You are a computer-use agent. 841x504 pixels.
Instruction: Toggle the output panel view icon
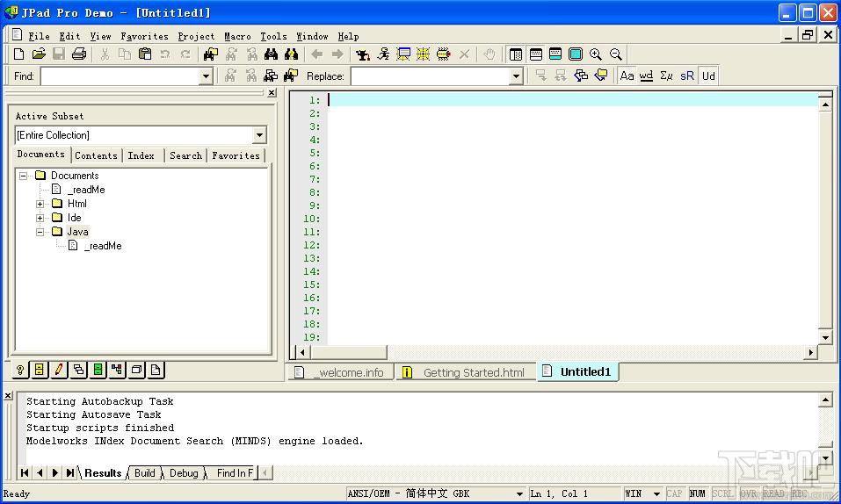click(x=536, y=54)
